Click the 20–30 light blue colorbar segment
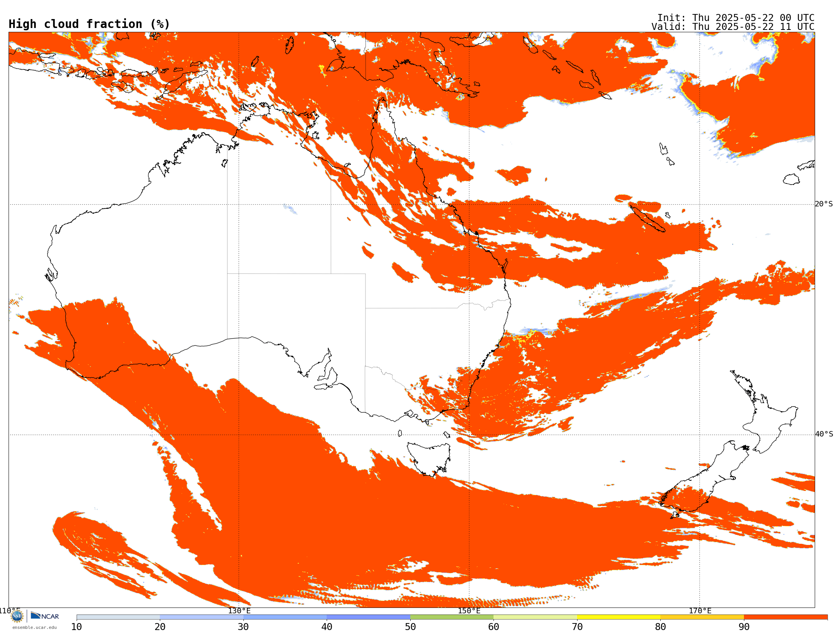840x632 pixels. pos(201,617)
